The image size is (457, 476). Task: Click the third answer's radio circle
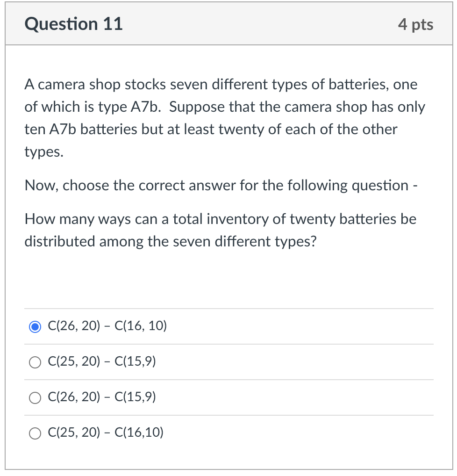35,397
